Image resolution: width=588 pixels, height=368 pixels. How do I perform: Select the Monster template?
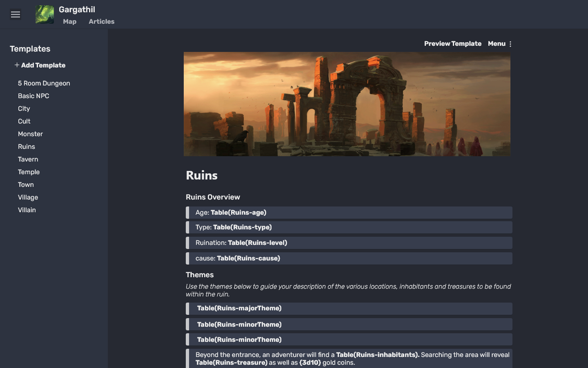(x=30, y=134)
